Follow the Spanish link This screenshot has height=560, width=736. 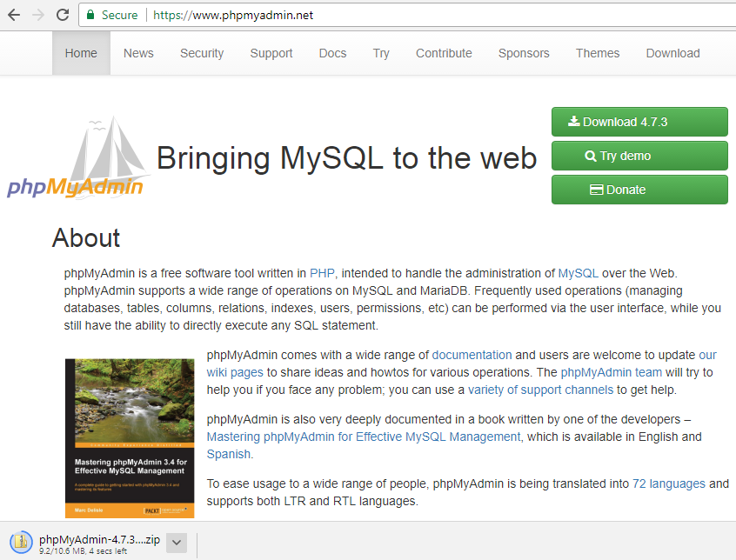click(229, 454)
